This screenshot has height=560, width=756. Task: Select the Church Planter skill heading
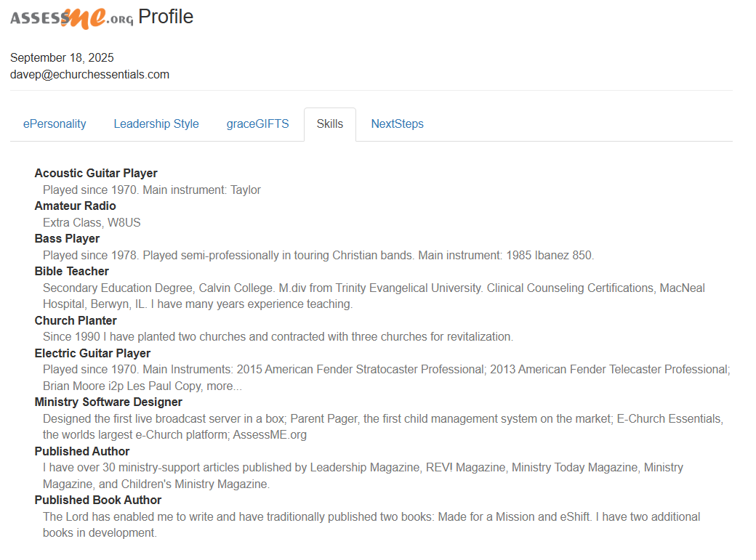coord(76,321)
